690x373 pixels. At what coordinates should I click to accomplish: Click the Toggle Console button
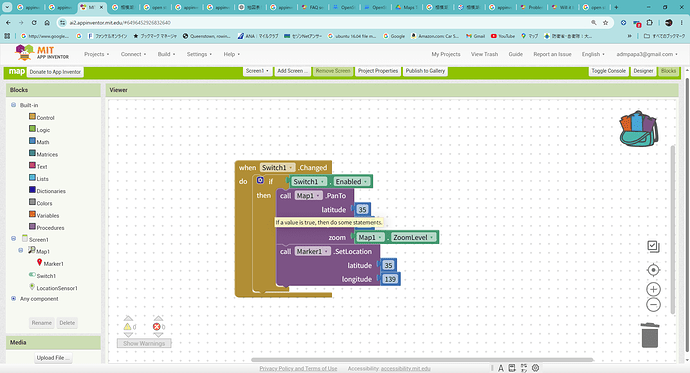tap(609, 71)
